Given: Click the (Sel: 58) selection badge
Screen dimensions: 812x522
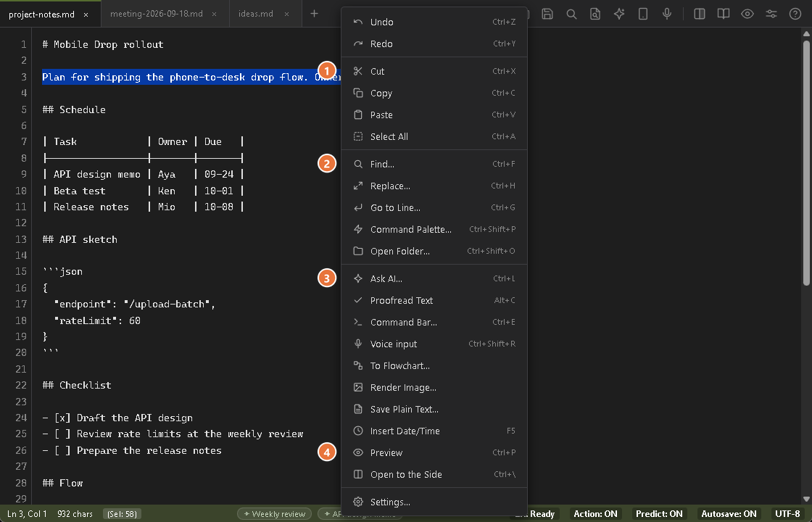Looking at the screenshot, I should (123, 514).
